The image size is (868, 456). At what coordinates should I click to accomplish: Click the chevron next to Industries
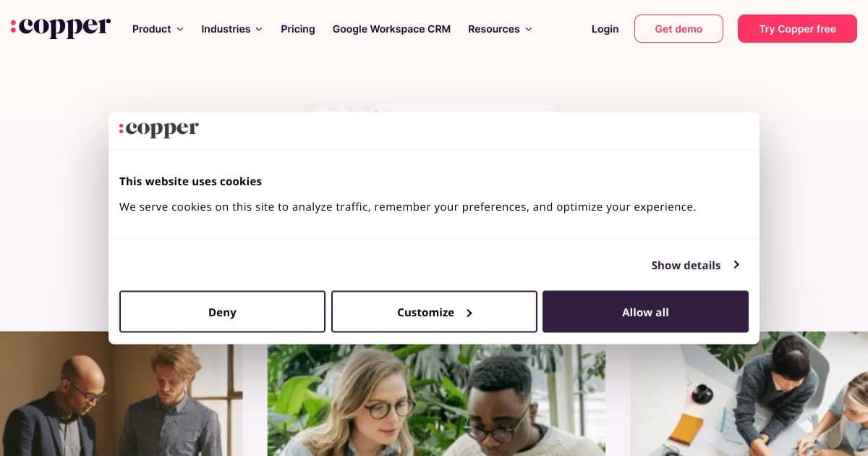tap(259, 30)
